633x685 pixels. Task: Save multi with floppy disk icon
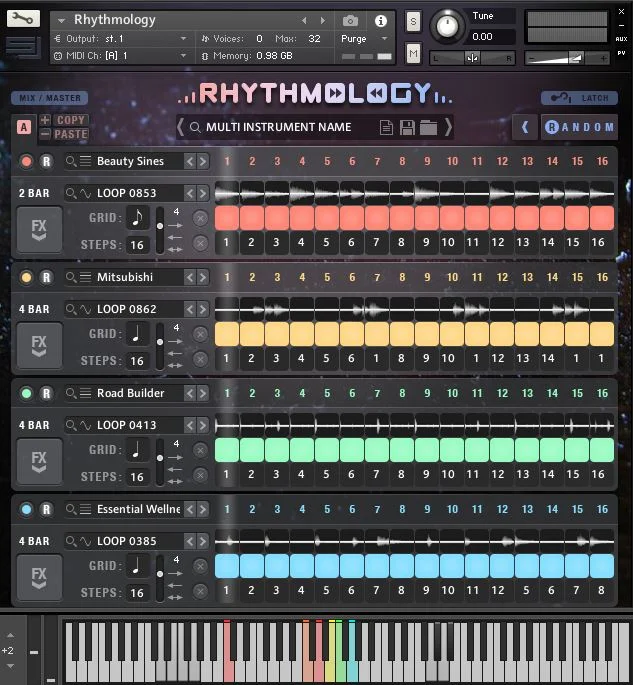coord(407,128)
